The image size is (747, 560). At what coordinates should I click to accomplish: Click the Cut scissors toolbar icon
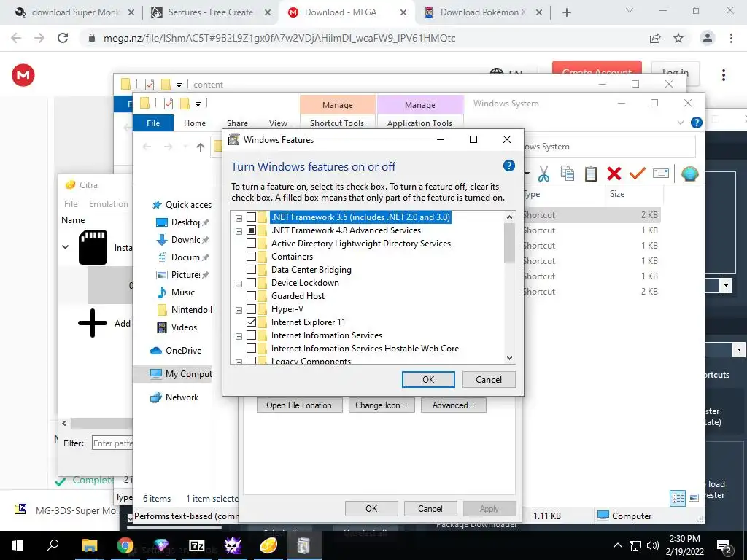[x=543, y=174]
